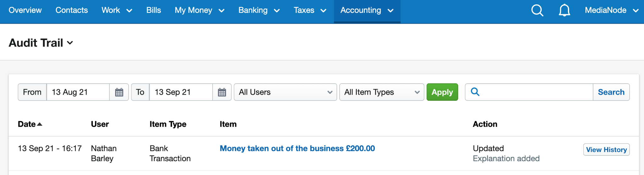
Task: Open the From date calendar picker
Action: pyautogui.click(x=119, y=92)
